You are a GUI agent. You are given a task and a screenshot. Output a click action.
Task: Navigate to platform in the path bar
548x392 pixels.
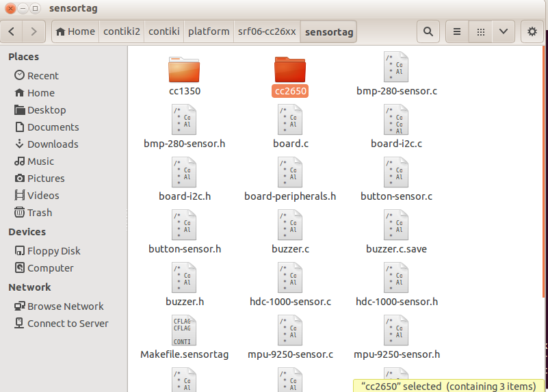(209, 31)
